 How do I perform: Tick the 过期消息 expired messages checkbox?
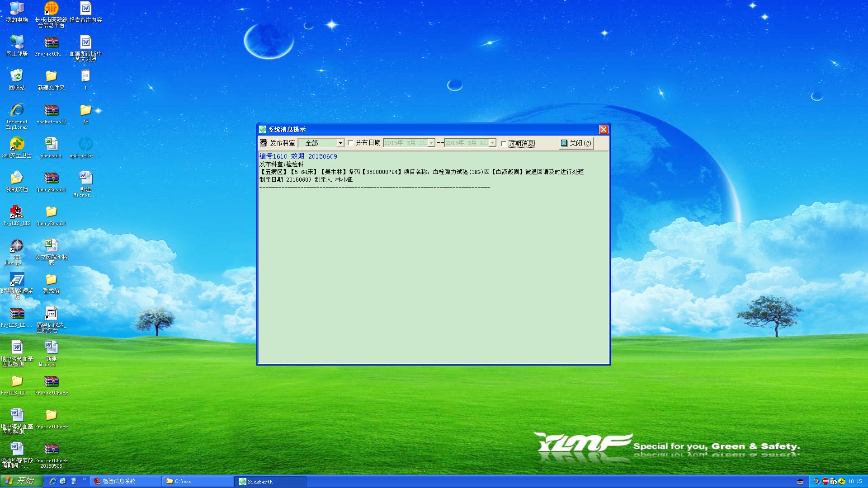tap(503, 144)
